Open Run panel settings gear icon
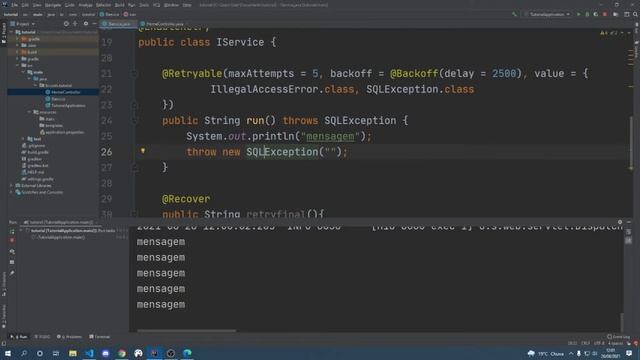The image size is (640, 360). click(x=620, y=222)
